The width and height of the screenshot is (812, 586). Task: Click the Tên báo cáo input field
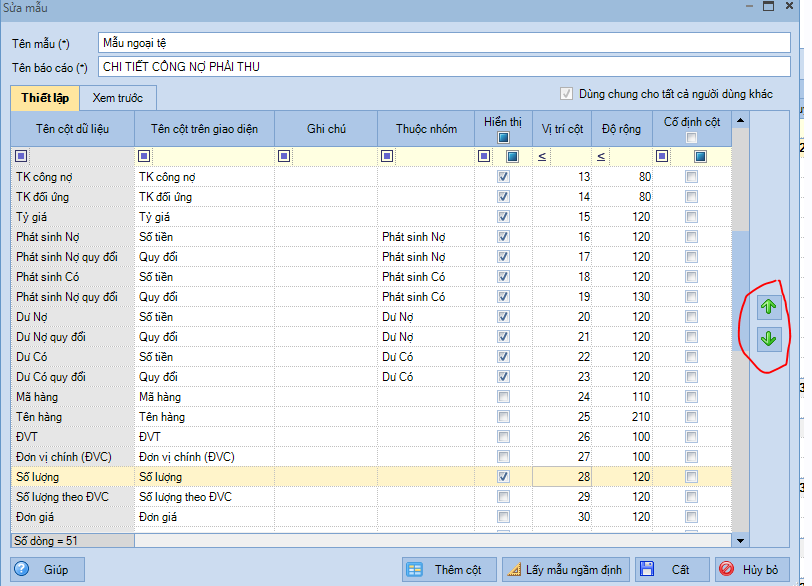(444, 67)
